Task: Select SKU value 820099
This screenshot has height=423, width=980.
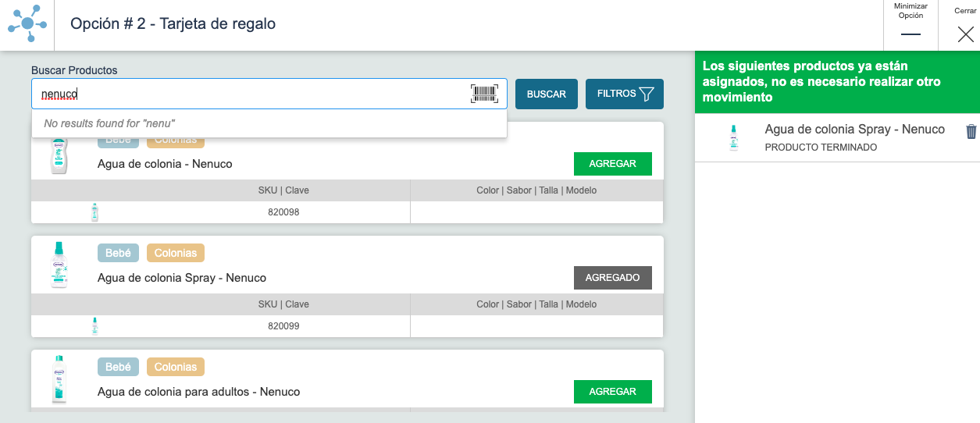Action: [x=283, y=326]
